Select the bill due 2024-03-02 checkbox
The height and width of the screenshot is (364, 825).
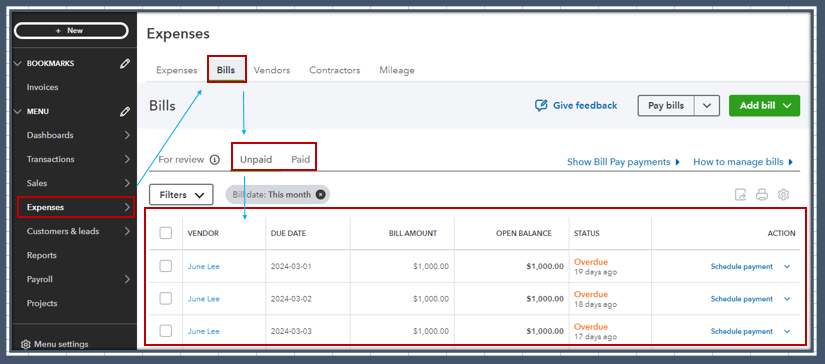point(166,299)
